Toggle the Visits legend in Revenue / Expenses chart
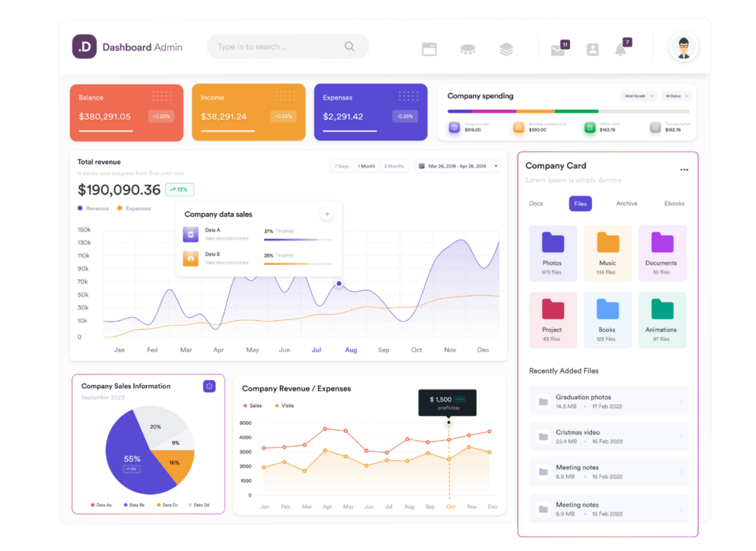The image size is (756, 551). pyautogui.click(x=284, y=406)
